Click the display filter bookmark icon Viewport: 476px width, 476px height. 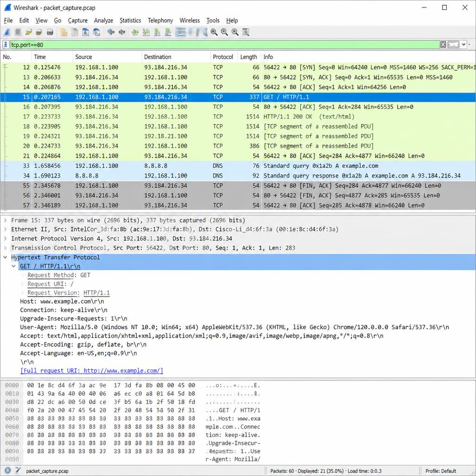click(6, 45)
